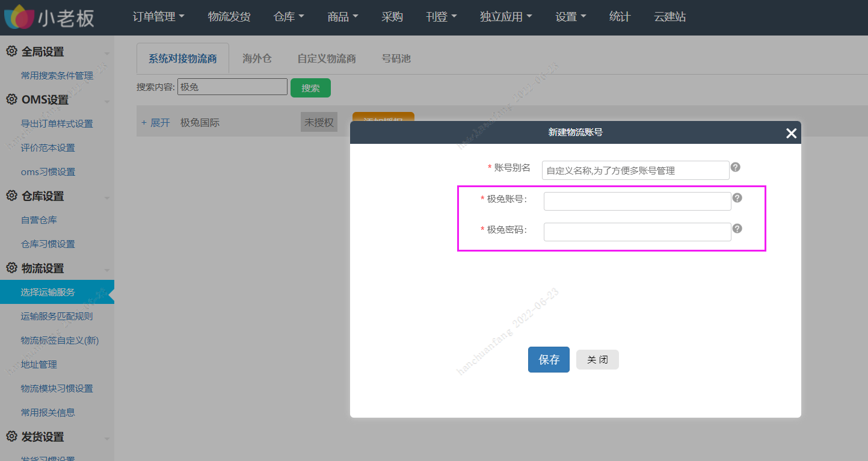Go to 采购 in top navigation
The image size is (868, 461).
pos(392,17)
